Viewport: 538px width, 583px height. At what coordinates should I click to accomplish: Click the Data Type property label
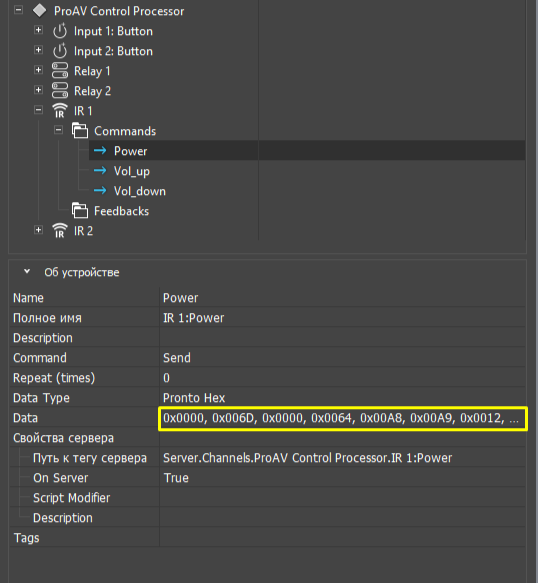click(41, 398)
